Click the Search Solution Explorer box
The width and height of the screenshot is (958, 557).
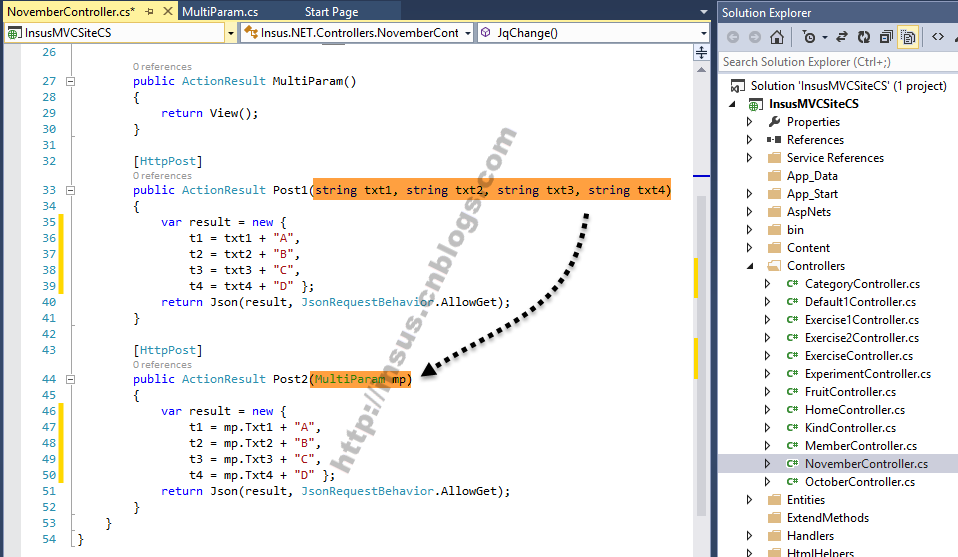838,62
